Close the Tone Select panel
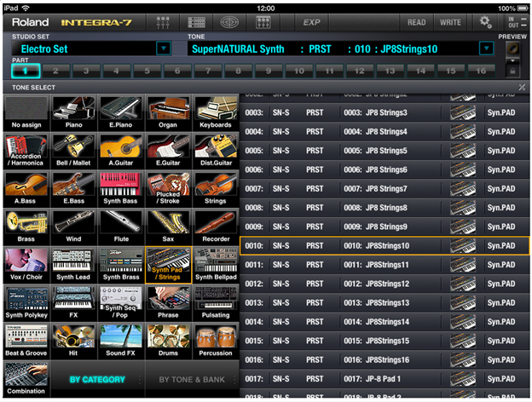 click(522, 88)
